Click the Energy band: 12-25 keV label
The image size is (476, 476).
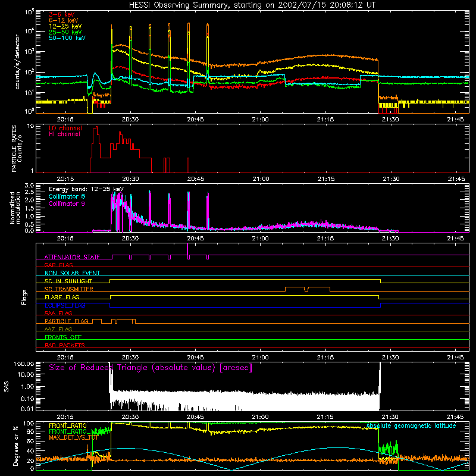(x=86, y=189)
